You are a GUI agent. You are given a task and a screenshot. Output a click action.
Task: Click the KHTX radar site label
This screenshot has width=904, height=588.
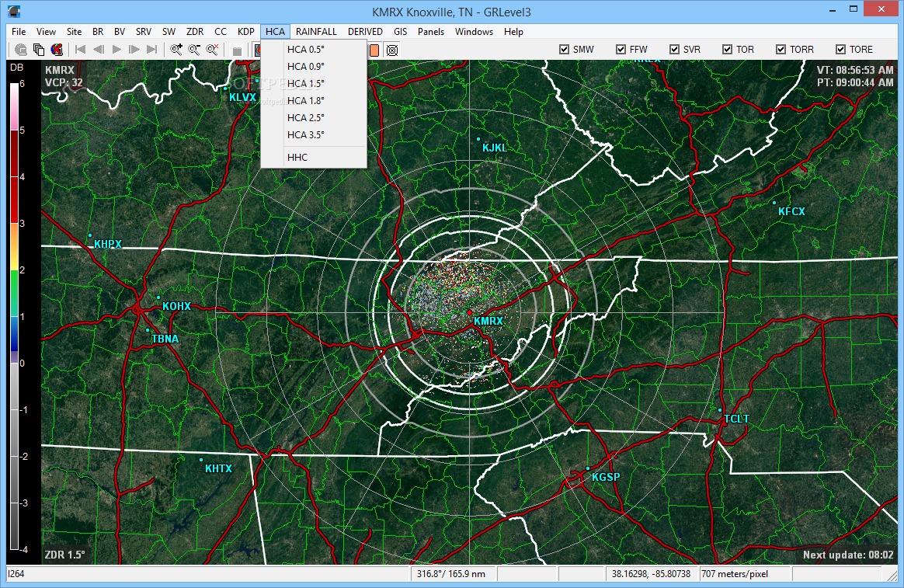click(218, 468)
